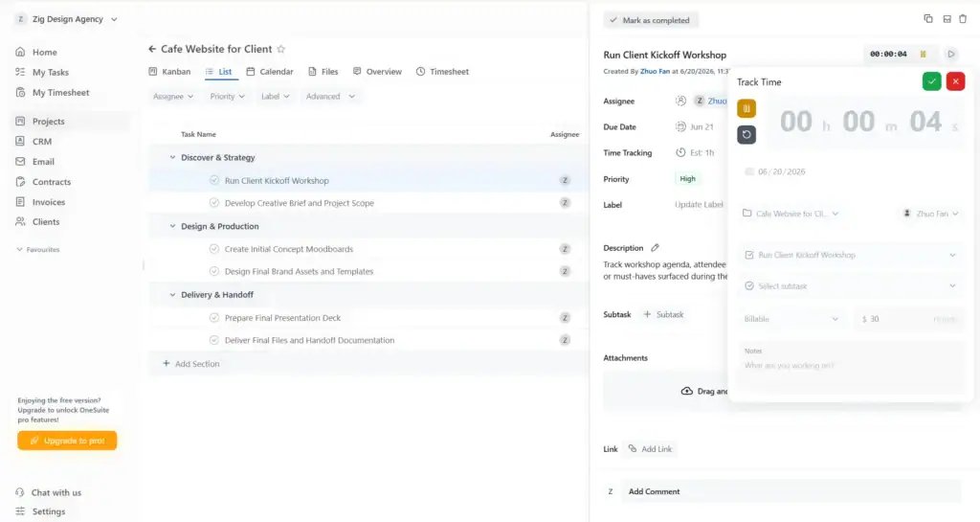Switch to the Kanban tab
This screenshot has height=522, width=980.
169,72
